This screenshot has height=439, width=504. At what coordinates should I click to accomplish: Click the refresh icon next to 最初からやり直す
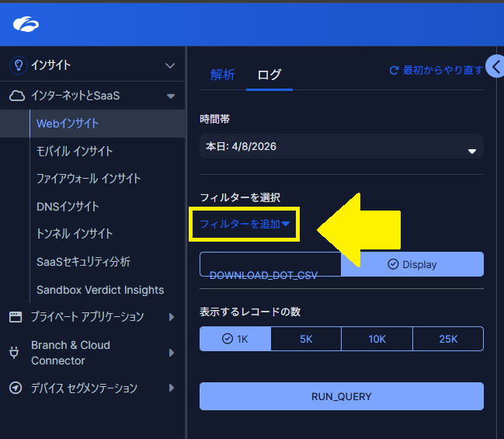pyautogui.click(x=394, y=70)
